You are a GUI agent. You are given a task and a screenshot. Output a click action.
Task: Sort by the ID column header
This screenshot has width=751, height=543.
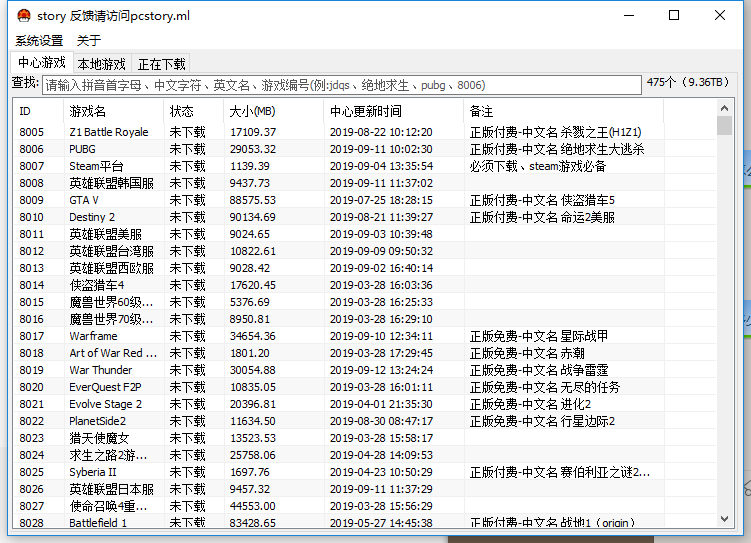tap(38, 112)
